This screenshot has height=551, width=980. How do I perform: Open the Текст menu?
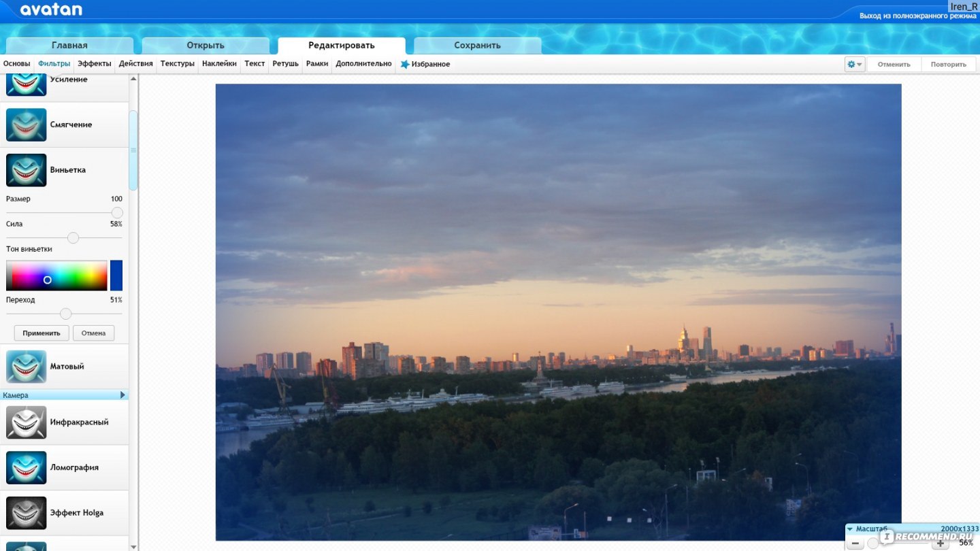pos(255,64)
